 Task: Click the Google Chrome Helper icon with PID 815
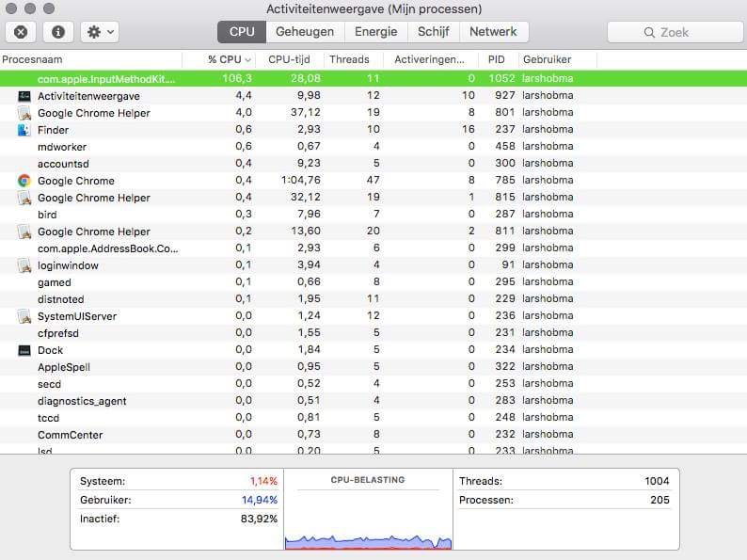24,198
